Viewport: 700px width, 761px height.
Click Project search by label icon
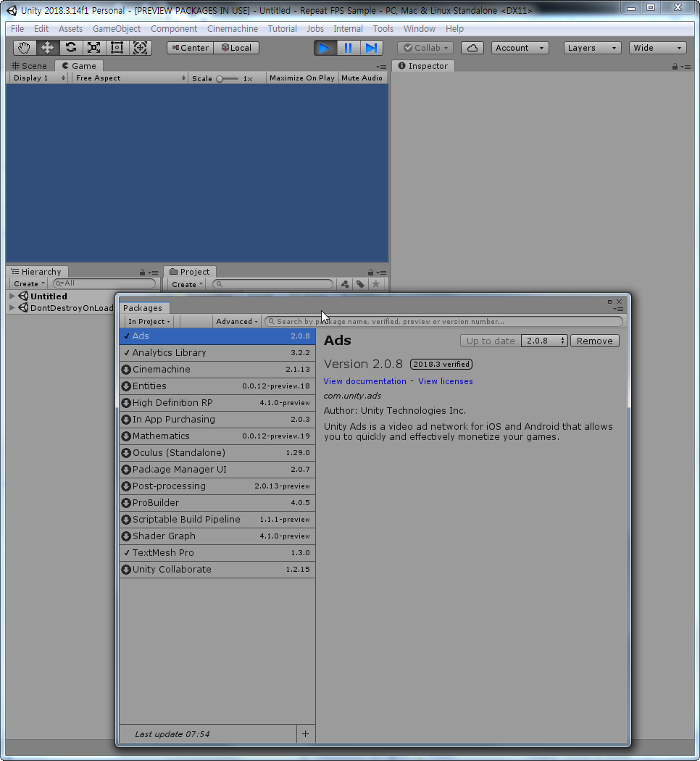[x=360, y=284]
